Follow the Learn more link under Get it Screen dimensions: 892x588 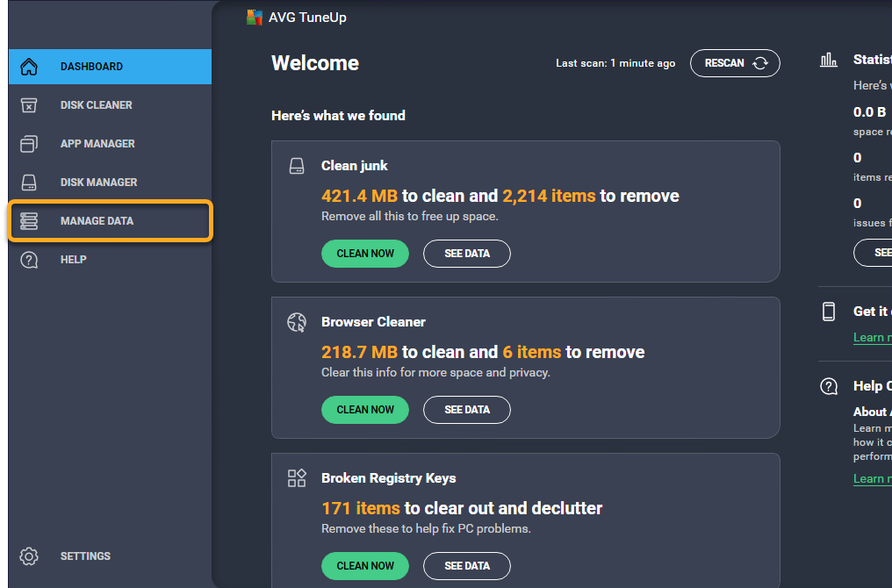pyautogui.click(x=872, y=338)
